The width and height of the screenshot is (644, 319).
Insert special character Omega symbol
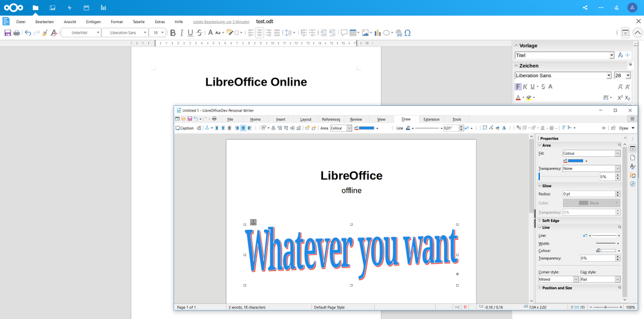pos(408,33)
